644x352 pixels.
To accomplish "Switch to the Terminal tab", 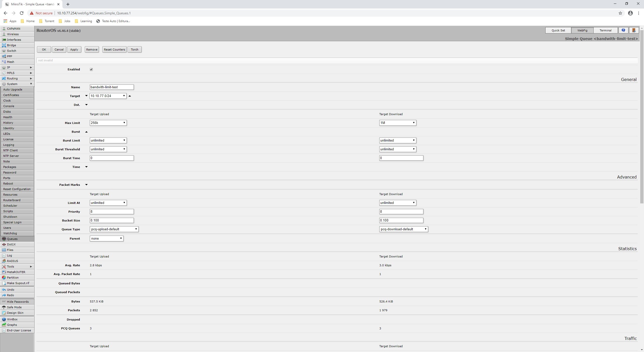I will pyautogui.click(x=605, y=30).
